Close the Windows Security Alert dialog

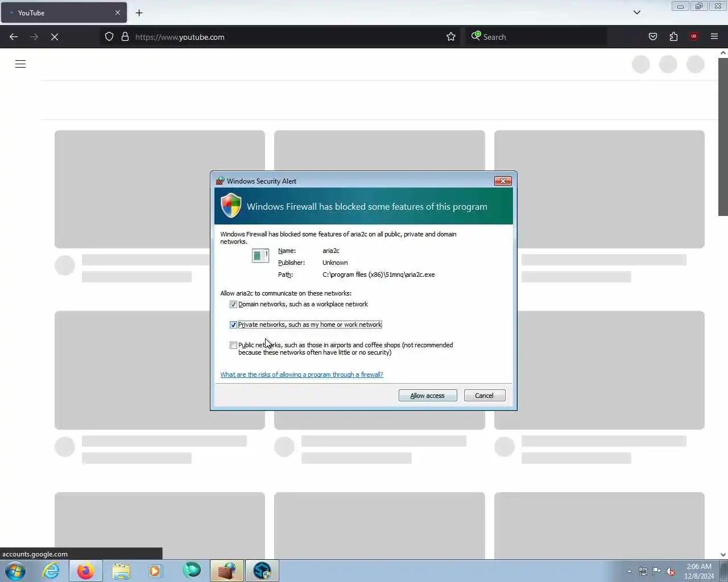click(503, 181)
